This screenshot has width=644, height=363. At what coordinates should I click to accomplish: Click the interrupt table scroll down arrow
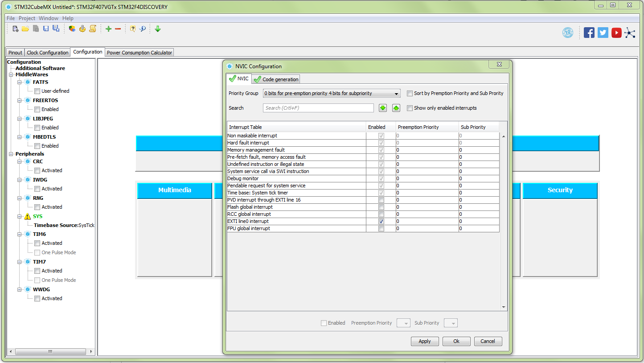click(x=504, y=307)
